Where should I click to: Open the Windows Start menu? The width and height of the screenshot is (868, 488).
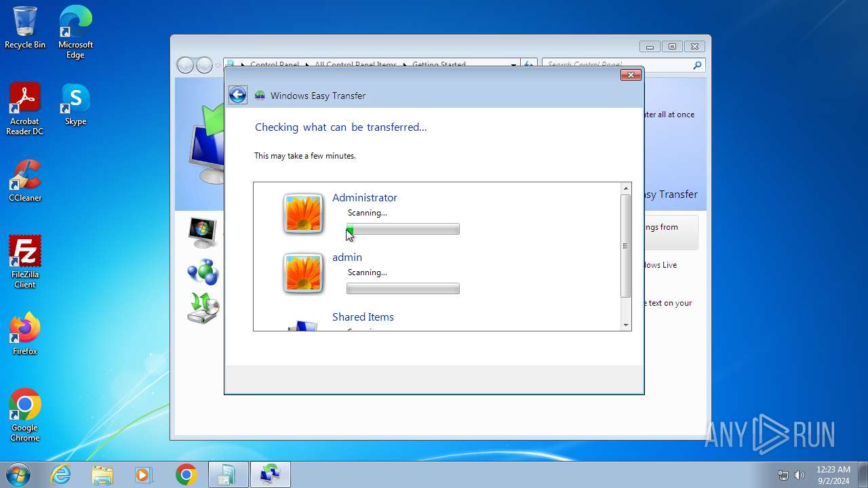point(18,474)
